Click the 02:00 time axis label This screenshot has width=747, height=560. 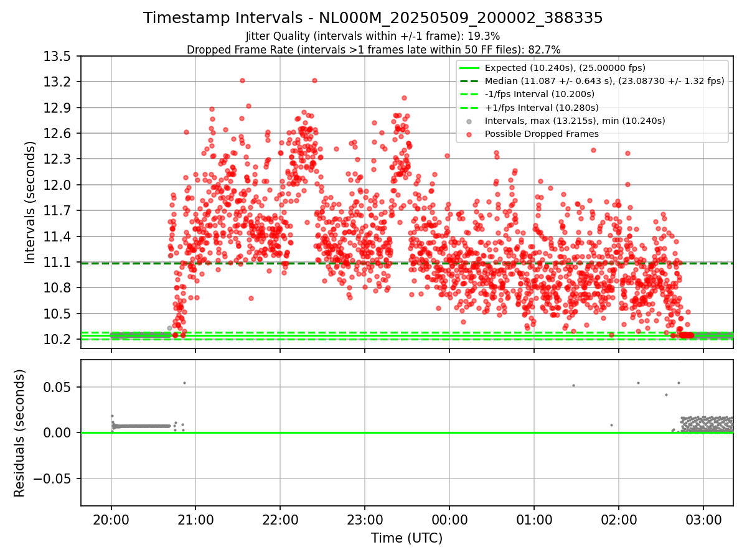619,519
